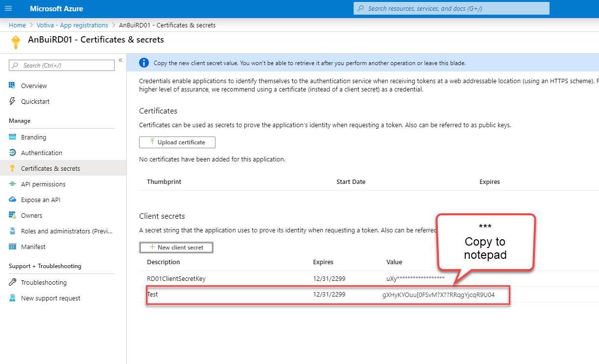Click the certificates Expires column header
The image size is (599, 364).
(x=490, y=182)
